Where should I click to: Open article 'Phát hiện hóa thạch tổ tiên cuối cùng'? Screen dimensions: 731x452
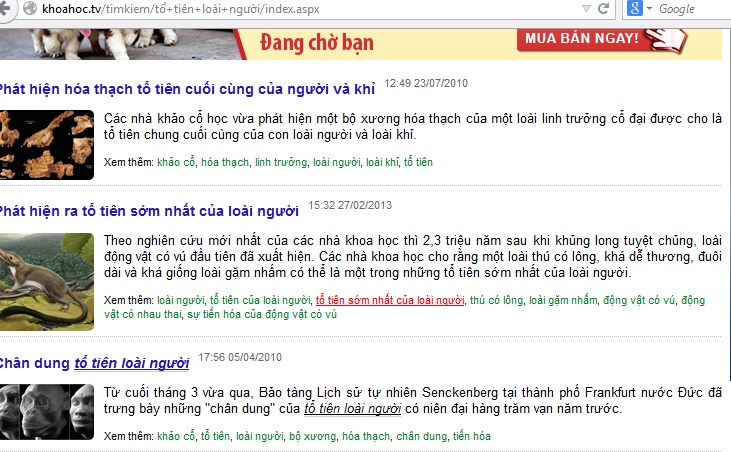pyautogui.click(x=187, y=89)
